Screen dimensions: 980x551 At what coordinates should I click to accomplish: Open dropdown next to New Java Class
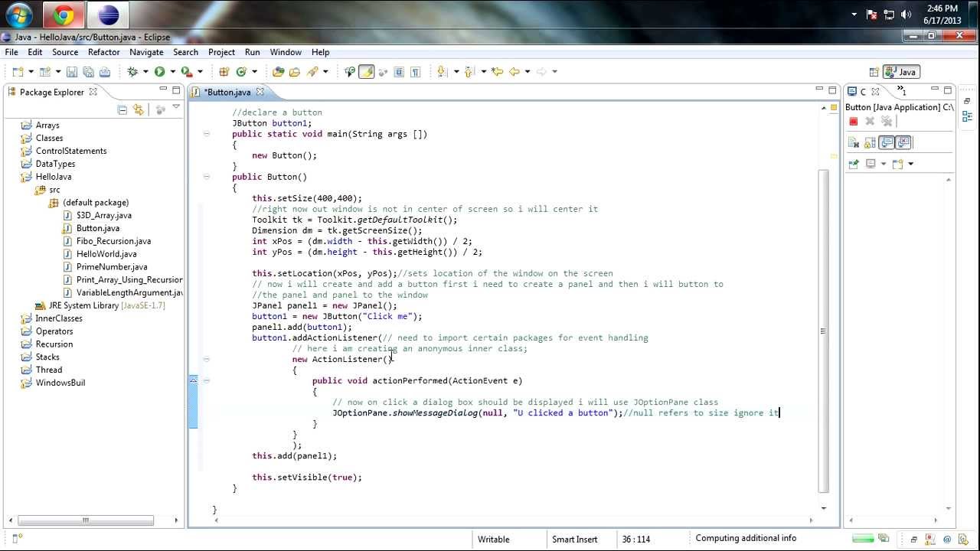click(255, 72)
